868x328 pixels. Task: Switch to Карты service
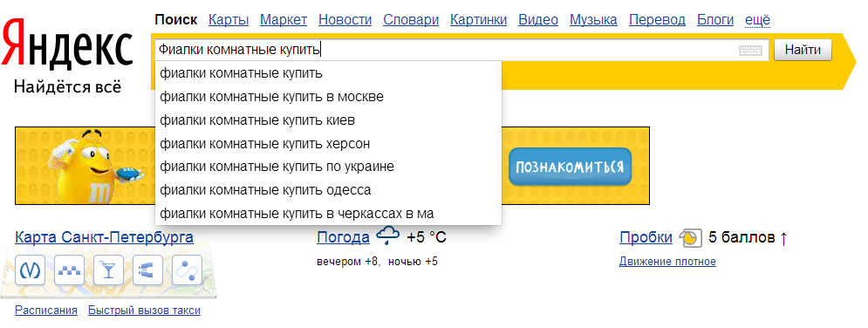(x=229, y=20)
